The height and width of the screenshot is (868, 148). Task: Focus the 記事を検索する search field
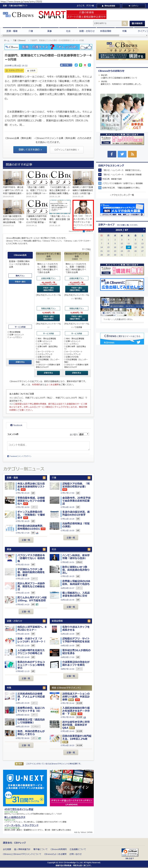point(107,23)
